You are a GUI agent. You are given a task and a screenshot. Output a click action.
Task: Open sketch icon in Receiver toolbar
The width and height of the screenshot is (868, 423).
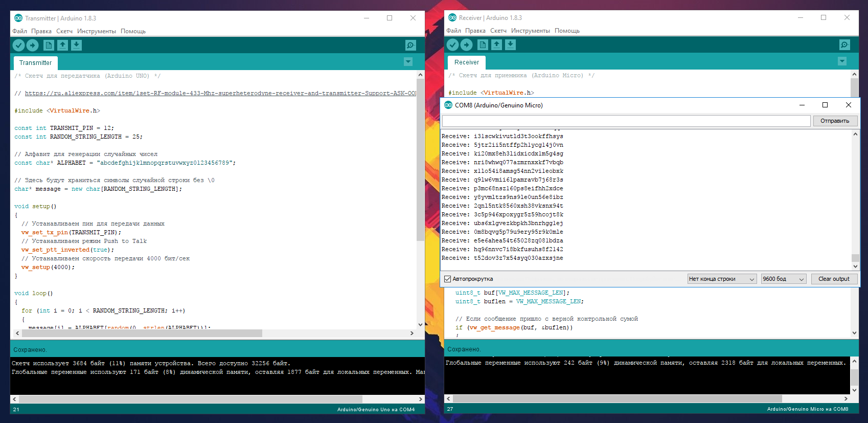click(x=496, y=45)
